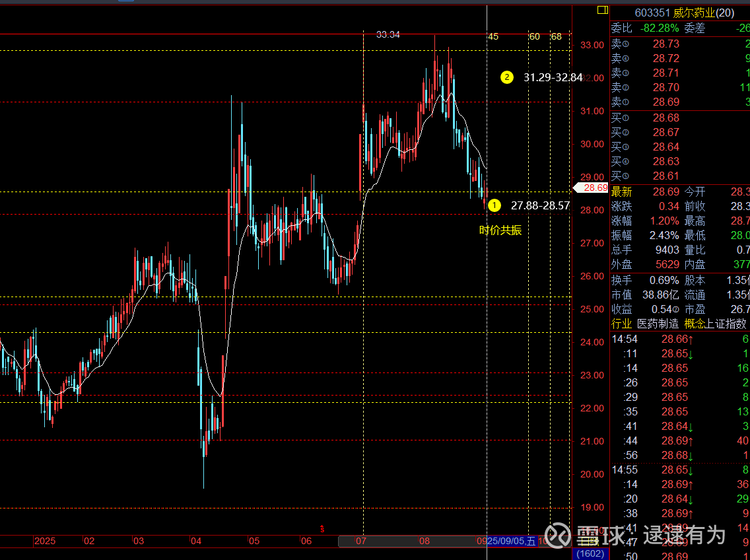Click the 08 month label on time axis
750x560 pixels.
coord(425,542)
